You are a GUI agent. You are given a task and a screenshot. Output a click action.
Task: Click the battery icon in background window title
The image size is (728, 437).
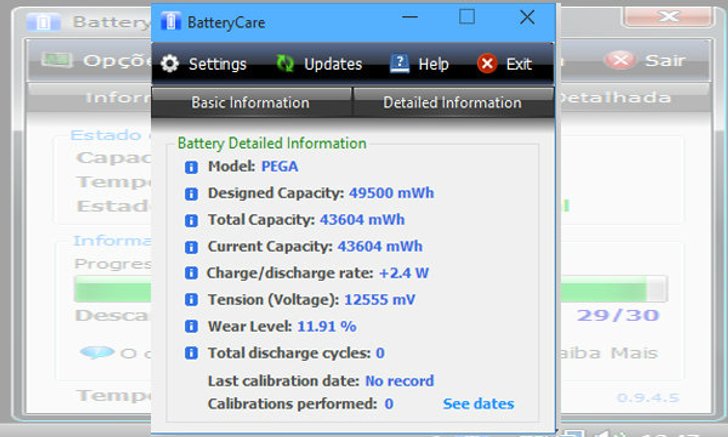tap(44, 22)
